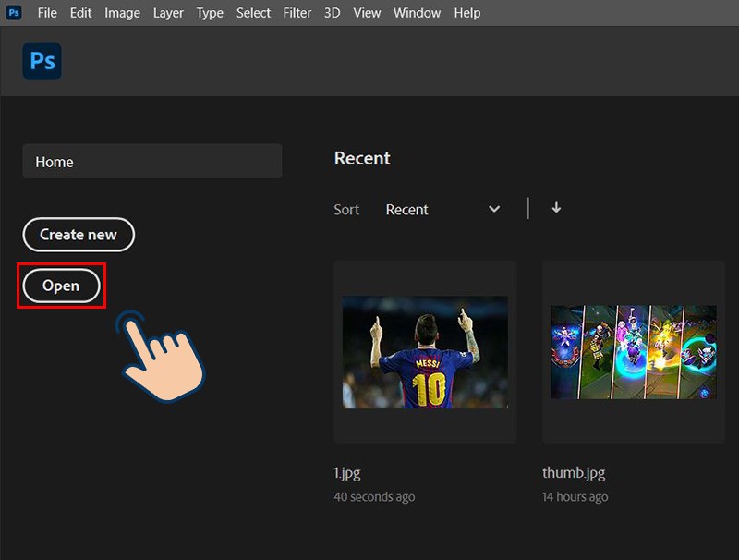739x560 pixels.
Task: Open the Select menu
Action: click(253, 13)
